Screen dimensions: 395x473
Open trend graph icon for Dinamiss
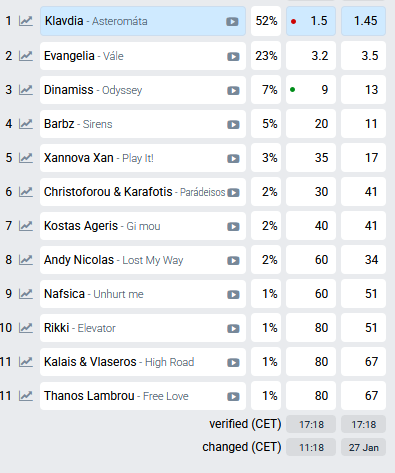26,90
